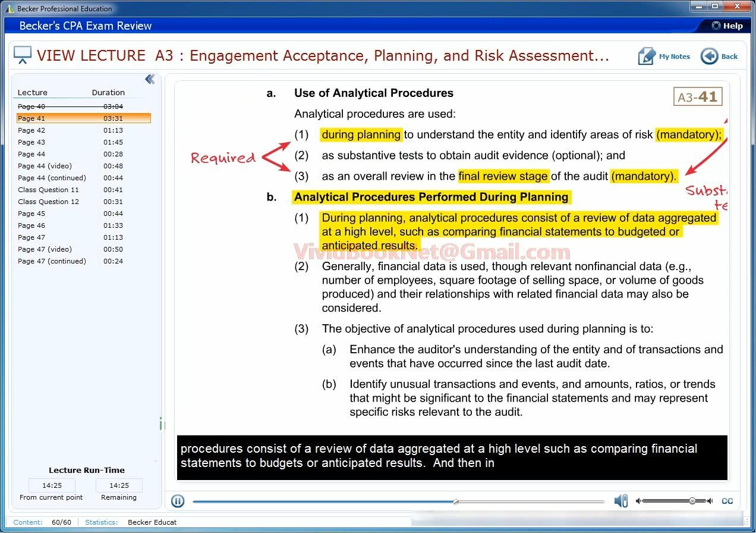The width and height of the screenshot is (756, 533).
Task: Open Page 44 (continued)
Action: click(84, 178)
